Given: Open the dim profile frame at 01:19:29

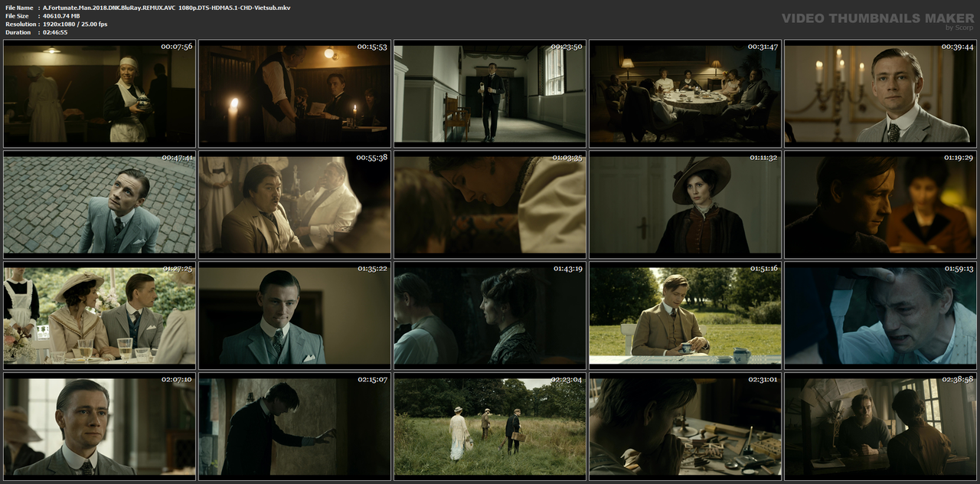Looking at the screenshot, I should 880,204.
